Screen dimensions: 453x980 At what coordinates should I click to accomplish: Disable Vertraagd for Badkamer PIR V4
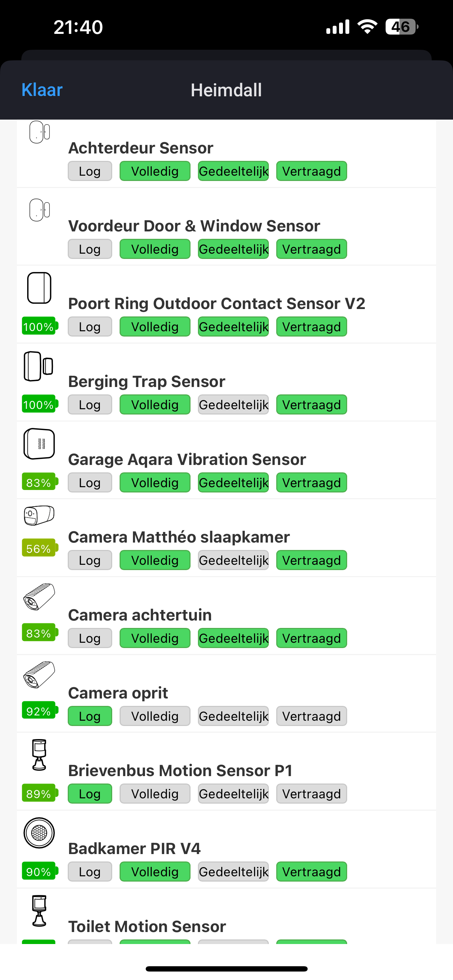(x=311, y=872)
